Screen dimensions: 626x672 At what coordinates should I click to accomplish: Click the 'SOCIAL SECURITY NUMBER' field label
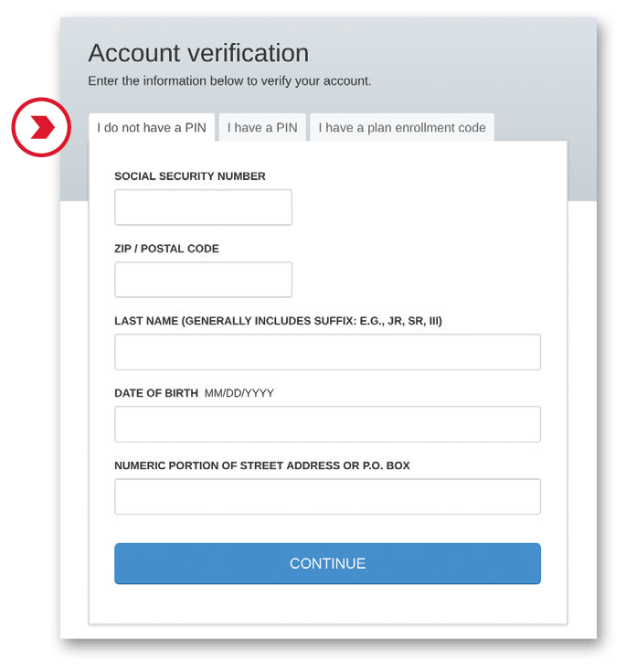coord(190,176)
